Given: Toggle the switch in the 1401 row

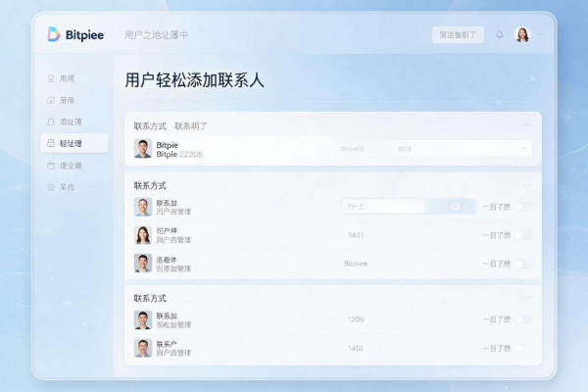Looking at the screenshot, I should [x=523, y=235].
